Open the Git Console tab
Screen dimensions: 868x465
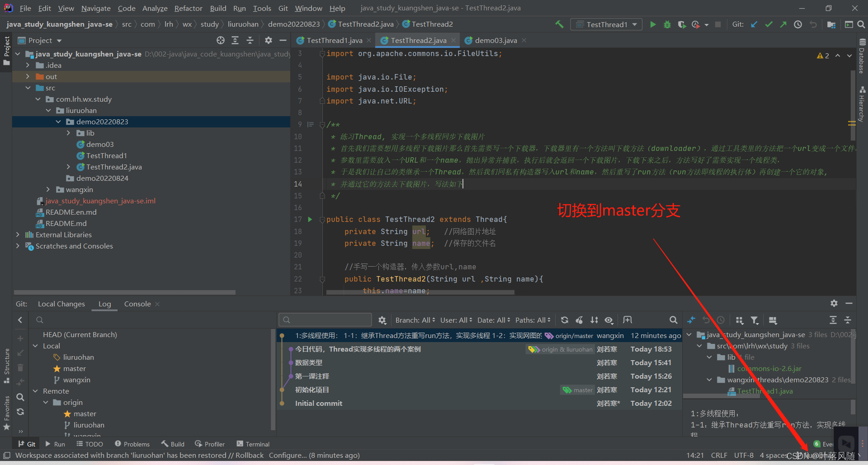click(x=137, y=304)
